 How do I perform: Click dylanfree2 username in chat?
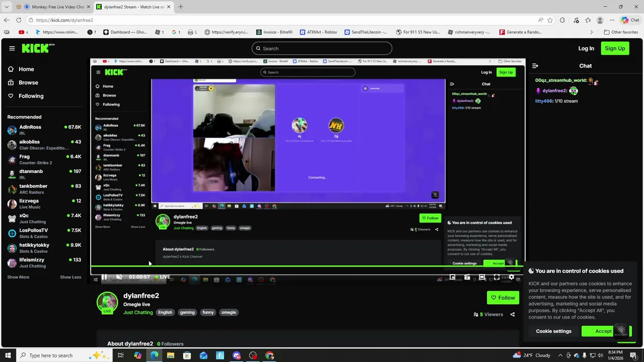coord(554,91)
